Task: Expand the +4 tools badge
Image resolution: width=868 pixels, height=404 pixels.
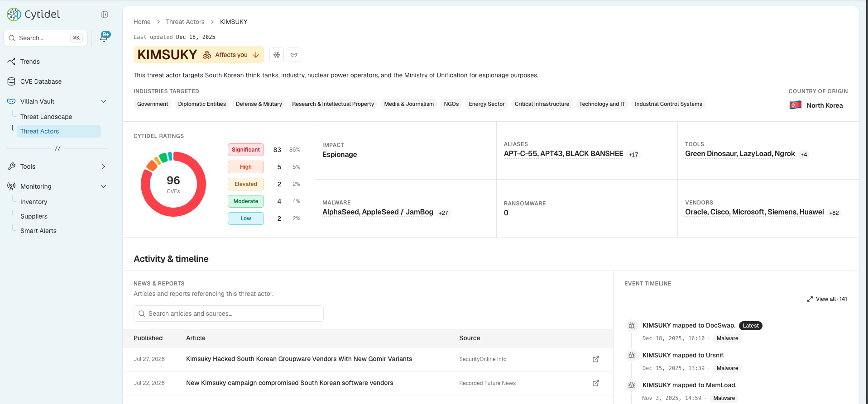Action: pyautogui.click(x=804, y=154)
